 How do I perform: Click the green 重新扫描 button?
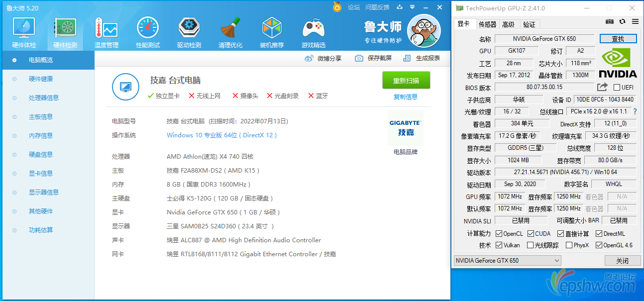pos(406,80)
